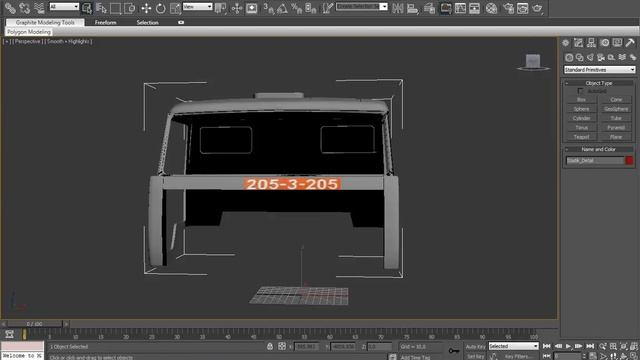Open the Schematic View

[474, 8]
